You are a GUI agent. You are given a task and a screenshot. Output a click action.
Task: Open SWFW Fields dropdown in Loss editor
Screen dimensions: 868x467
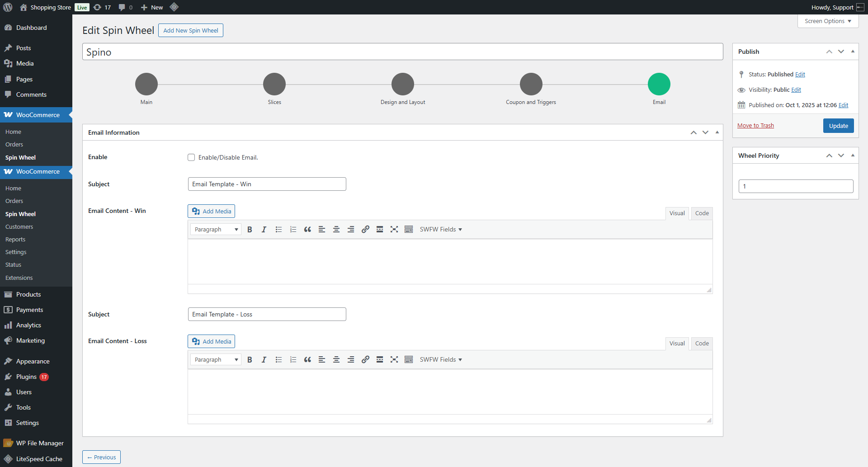coord(441,360)
